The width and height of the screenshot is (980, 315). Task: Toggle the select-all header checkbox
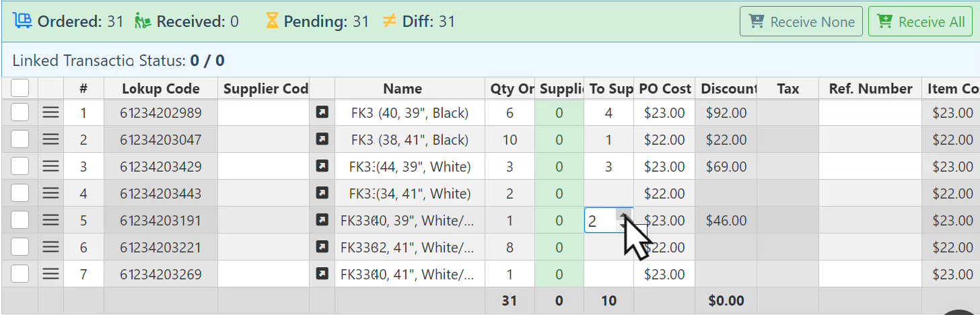(x=20, y=88)
